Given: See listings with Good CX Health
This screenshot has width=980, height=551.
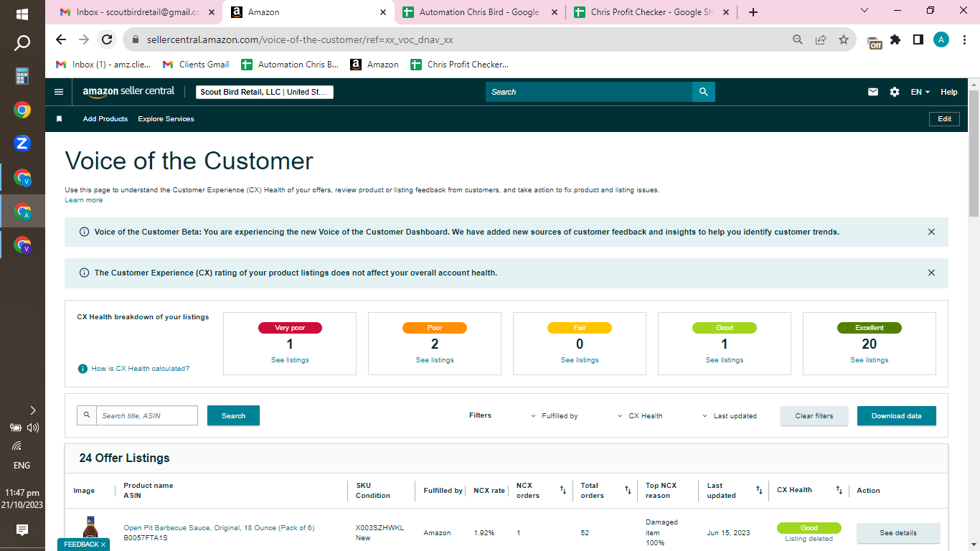Looking at the screenshot, I should [x=725, y=360].
